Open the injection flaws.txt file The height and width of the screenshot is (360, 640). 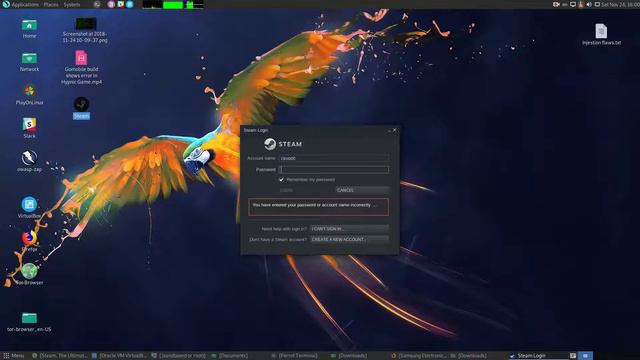click(x=601, y=35)
